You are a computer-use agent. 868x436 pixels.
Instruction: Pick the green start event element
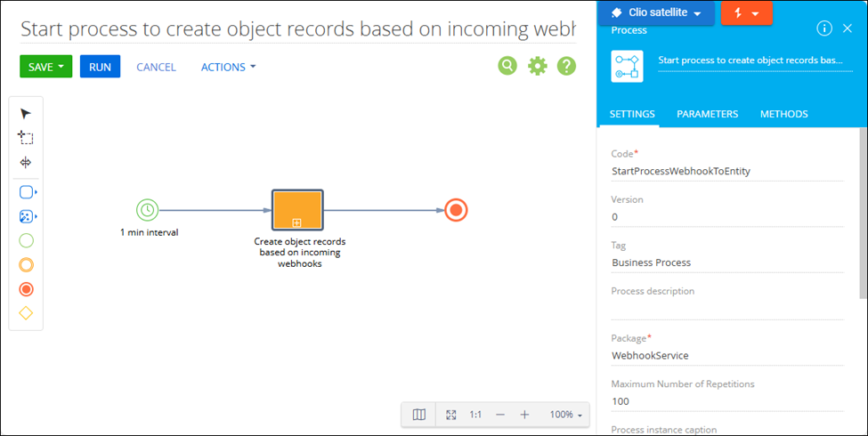pyautogui.click(x=26, y=240)
